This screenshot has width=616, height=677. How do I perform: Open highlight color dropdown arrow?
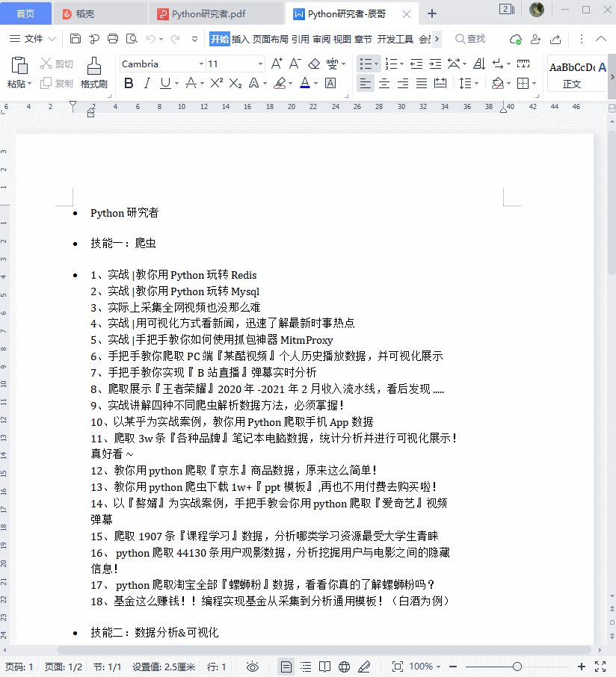pos(290,83)
